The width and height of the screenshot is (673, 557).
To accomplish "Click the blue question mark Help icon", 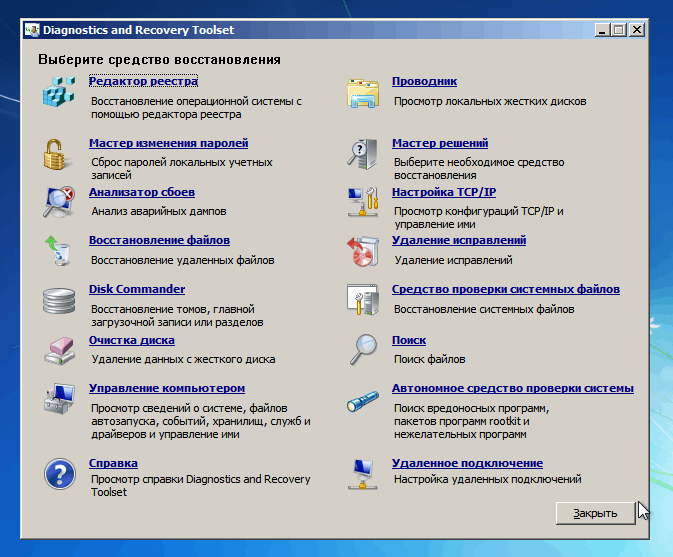I will tap(60, 474).
